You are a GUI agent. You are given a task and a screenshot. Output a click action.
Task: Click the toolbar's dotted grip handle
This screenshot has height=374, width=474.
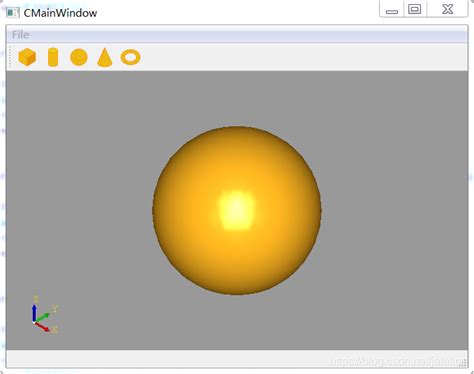[x=10, y=57]
